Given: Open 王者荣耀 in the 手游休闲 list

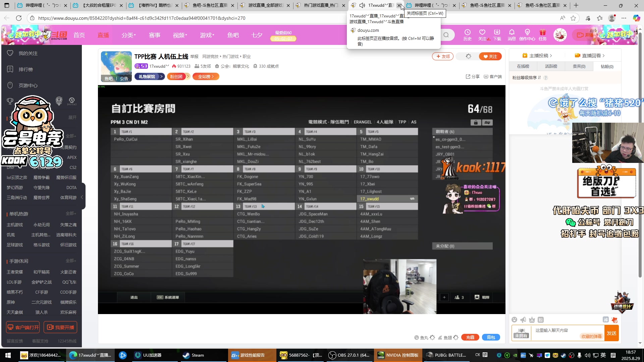Looking at the screenshot, I should (15, 272).
